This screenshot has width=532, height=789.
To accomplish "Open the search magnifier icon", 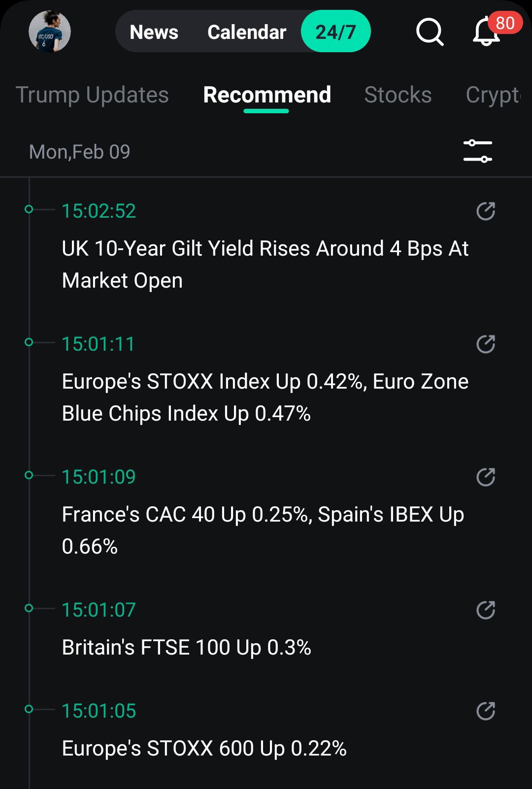I will pos(430,32).
